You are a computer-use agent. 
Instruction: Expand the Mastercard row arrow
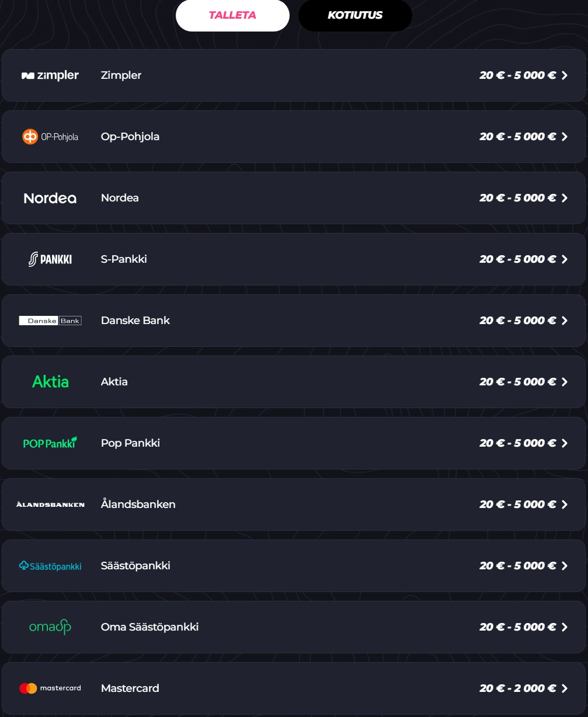[564, 688]
